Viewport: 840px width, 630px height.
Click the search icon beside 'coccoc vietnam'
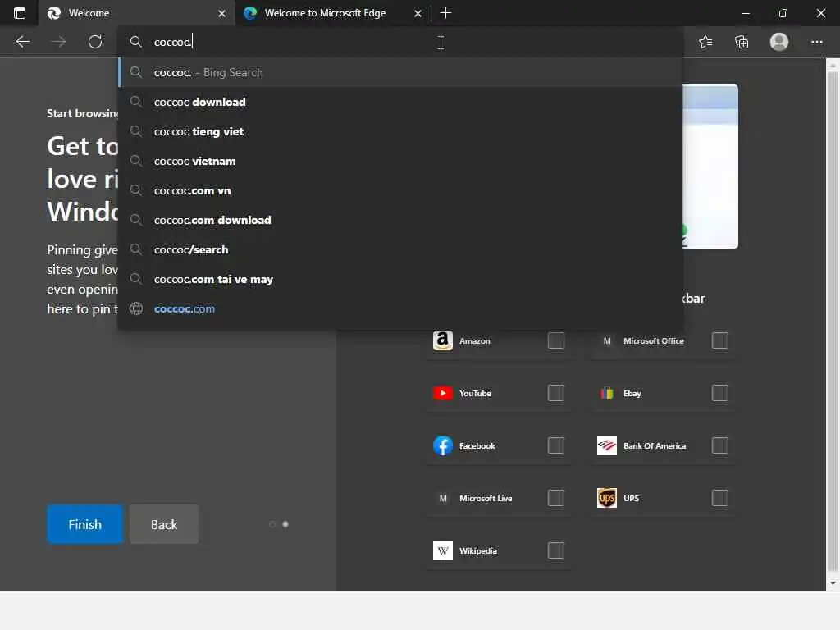[x=136, y=161]
